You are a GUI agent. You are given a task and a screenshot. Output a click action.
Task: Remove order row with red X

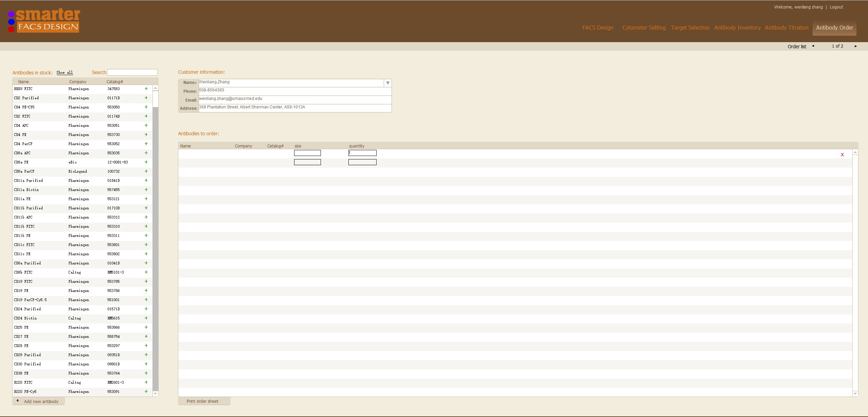842,155
